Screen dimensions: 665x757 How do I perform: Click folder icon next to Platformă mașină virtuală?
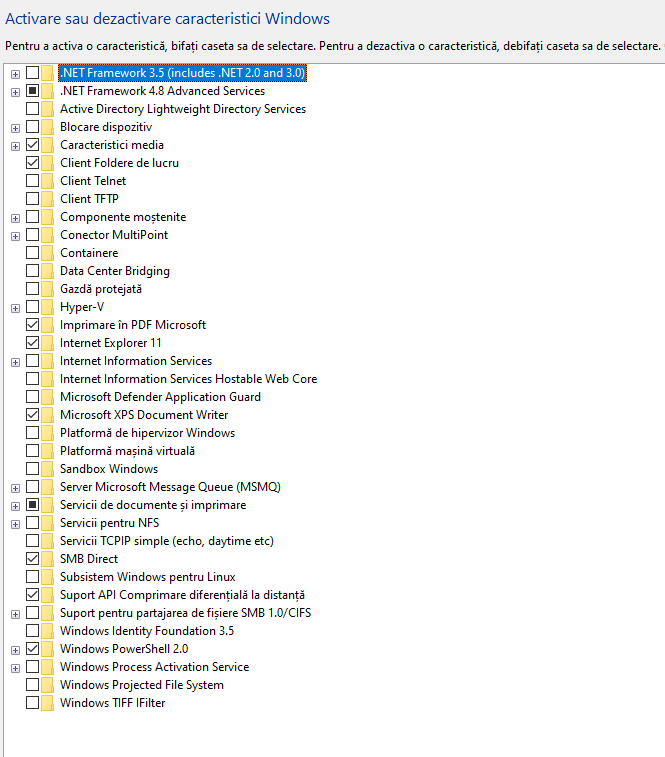(x=47, y=451)
